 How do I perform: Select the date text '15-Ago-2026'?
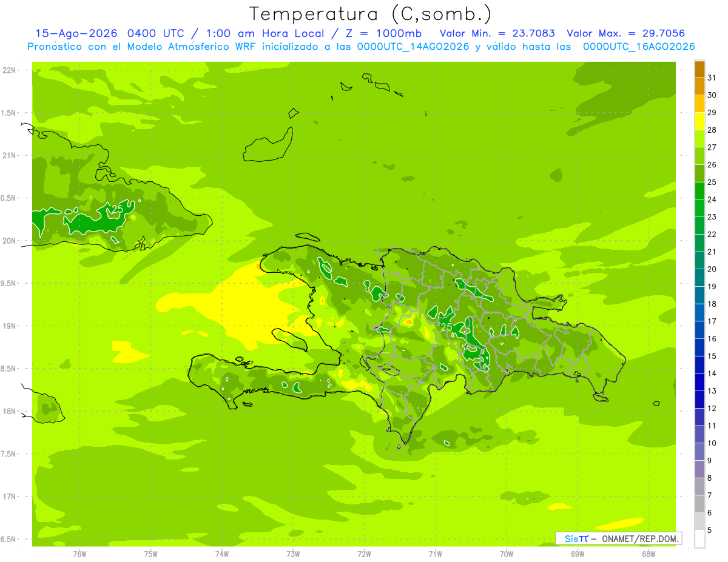tap(76, 33)
